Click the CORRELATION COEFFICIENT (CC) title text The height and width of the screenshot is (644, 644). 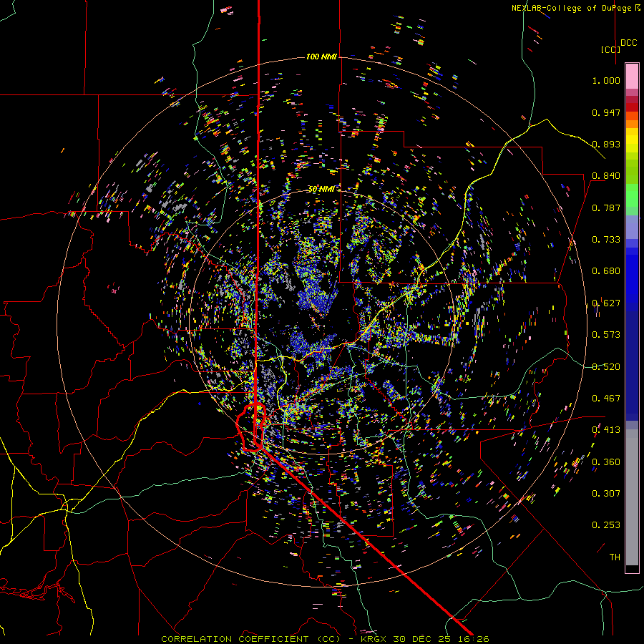point(250,639)
